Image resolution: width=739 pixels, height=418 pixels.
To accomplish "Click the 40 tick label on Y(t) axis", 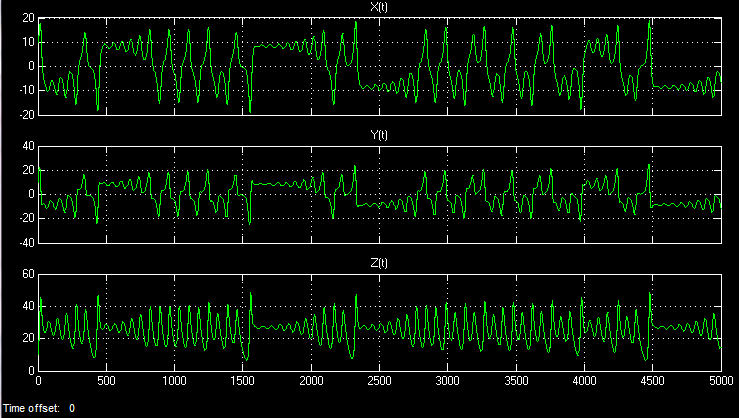I will [x=28, y=146].
